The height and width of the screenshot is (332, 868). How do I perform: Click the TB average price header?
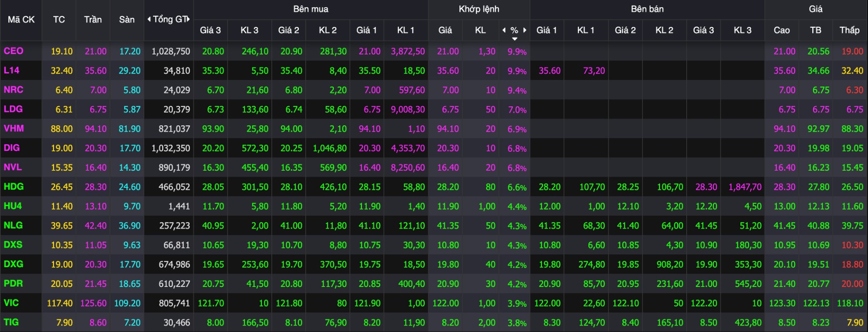[x=815, y=30]
